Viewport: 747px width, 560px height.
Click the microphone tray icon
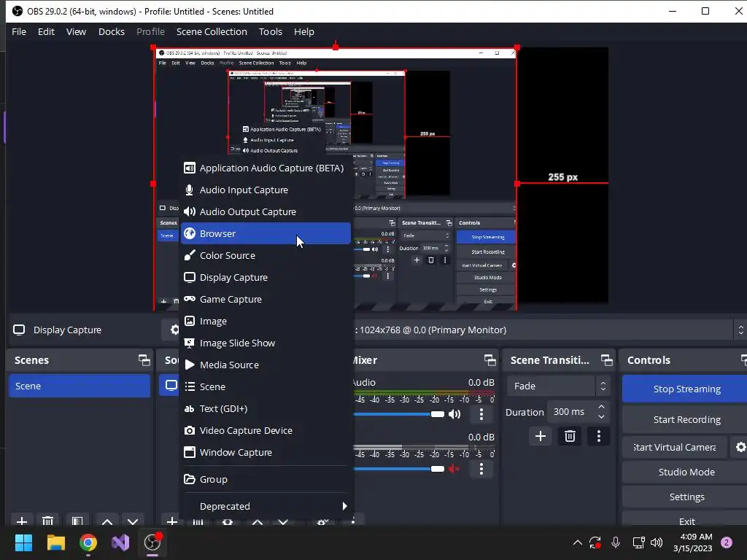click(x=616, y=542)
